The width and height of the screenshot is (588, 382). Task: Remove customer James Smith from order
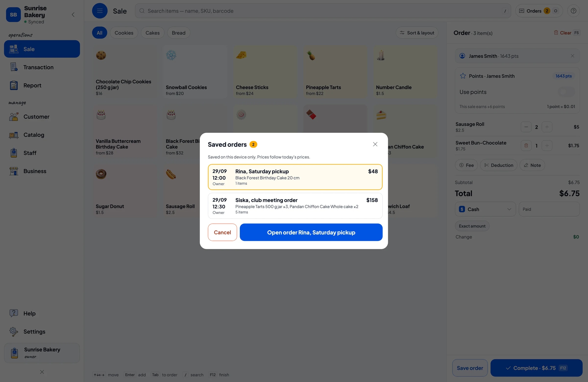click(572, 56)
